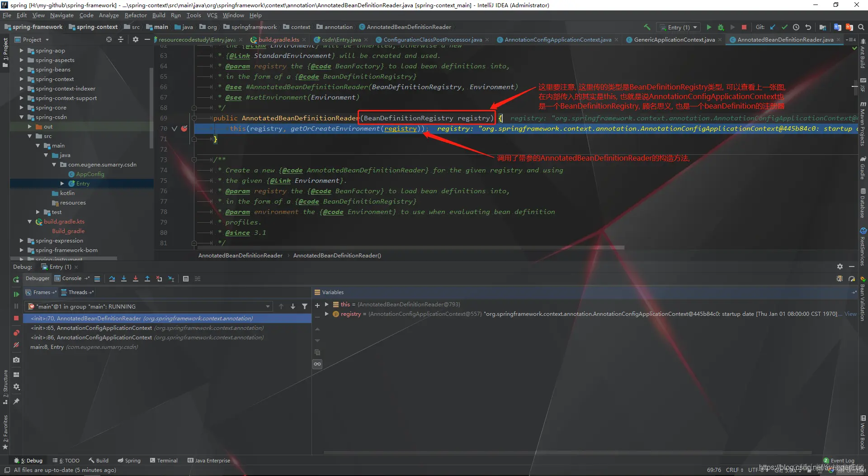This screenshot has height=476, width=868.
Task: Open the Refactor menu
Action: (x=136, y=15)
